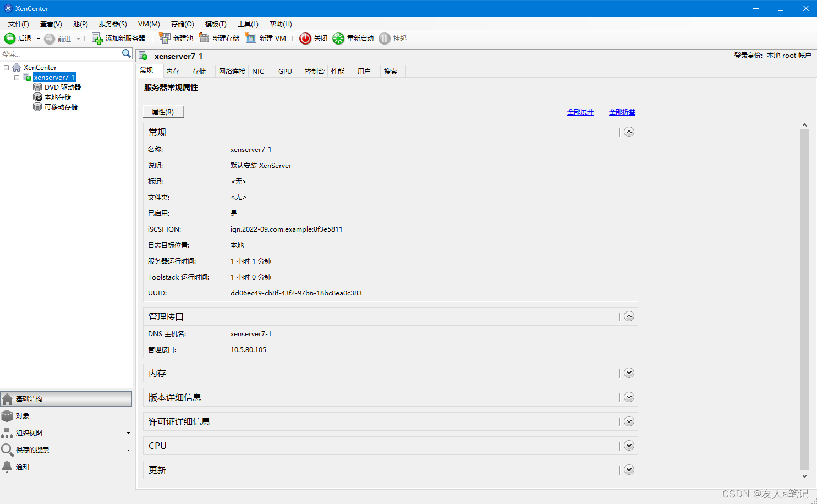817x504 pixels.
Task: Click the vertical scrollbar down arrow
Action: (804, 476)
